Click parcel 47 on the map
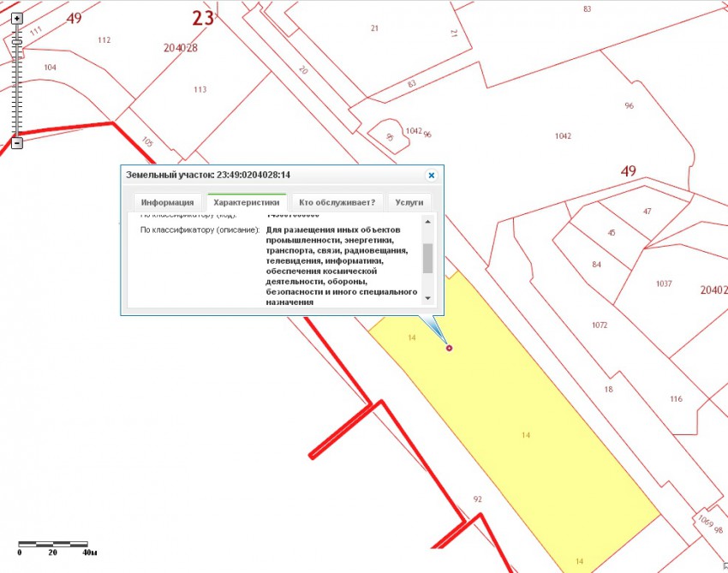Image resolution: width=728 pixels, height=573 pixels. coord(647,212)
